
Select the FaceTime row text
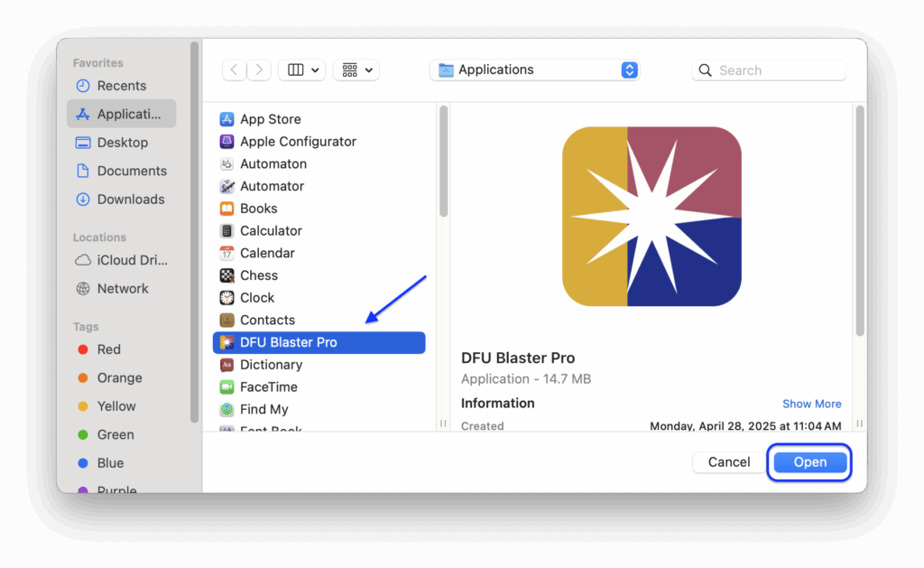click(269, 386)
